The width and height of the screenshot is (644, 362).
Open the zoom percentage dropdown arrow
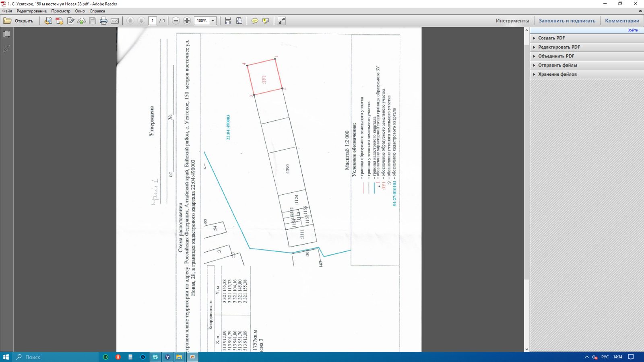pyautogui.click(x=213, y=21)
